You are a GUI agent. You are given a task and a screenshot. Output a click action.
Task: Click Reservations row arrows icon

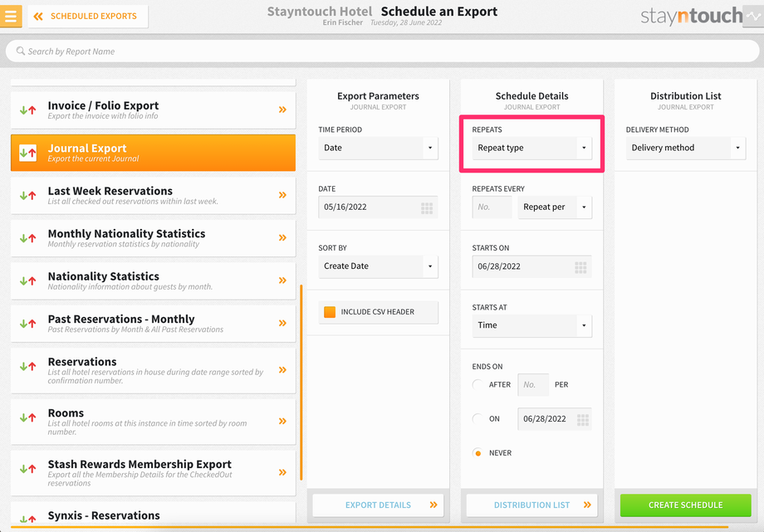click(27, 366)
